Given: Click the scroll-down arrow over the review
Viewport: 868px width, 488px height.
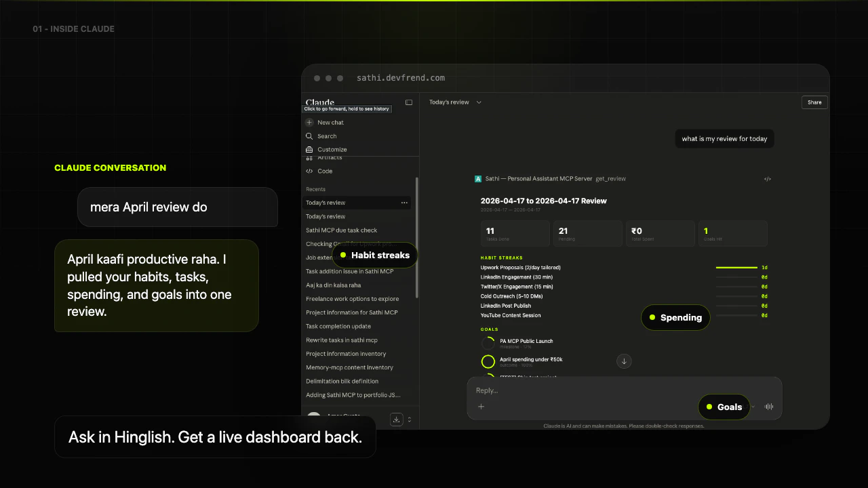Looking at the screenshot, I should (x=623, y=361).
